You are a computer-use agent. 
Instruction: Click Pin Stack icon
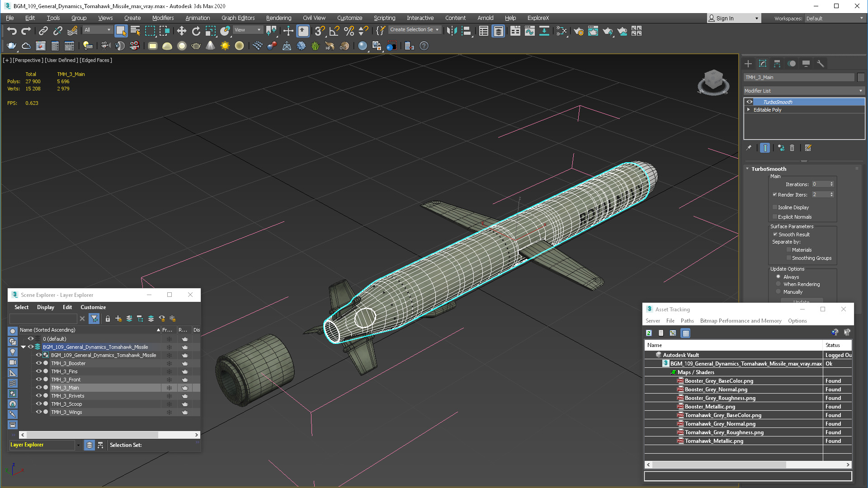(749, 148)
